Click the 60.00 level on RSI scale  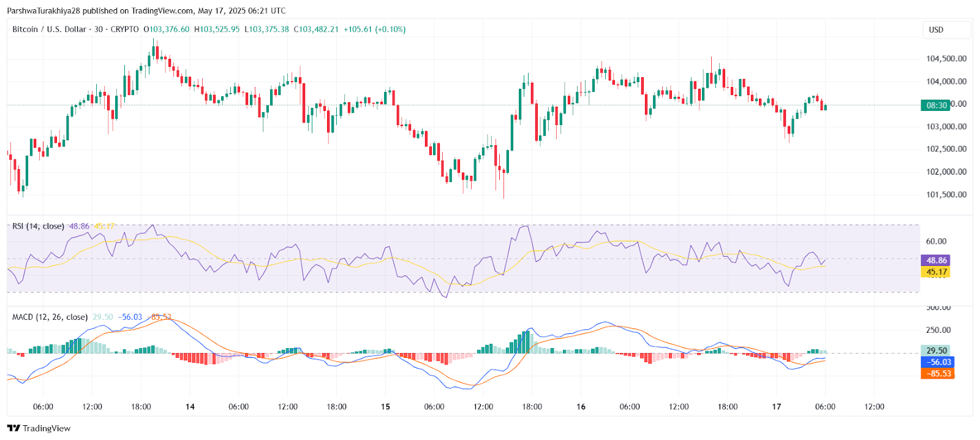pyautogui.click(x=937, y=241)
